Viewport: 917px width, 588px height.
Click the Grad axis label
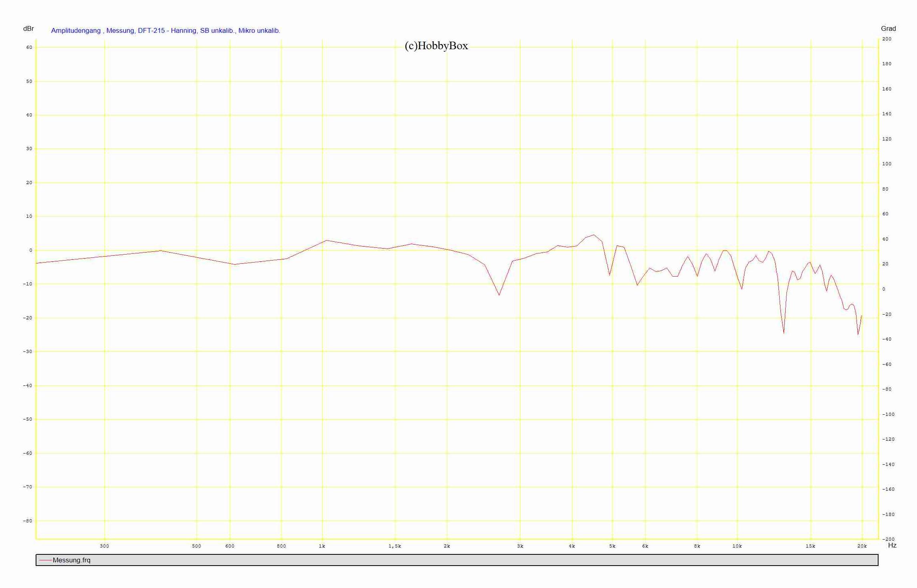[x=888, y=28]
